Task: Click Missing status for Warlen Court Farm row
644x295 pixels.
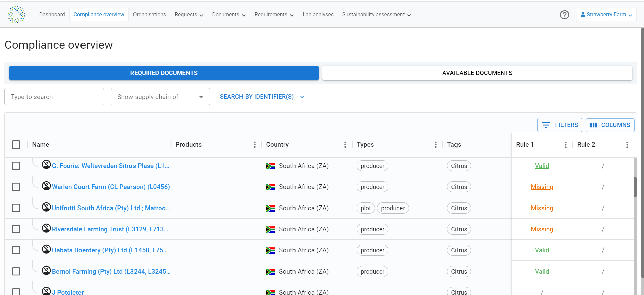Action: [542, 187]
